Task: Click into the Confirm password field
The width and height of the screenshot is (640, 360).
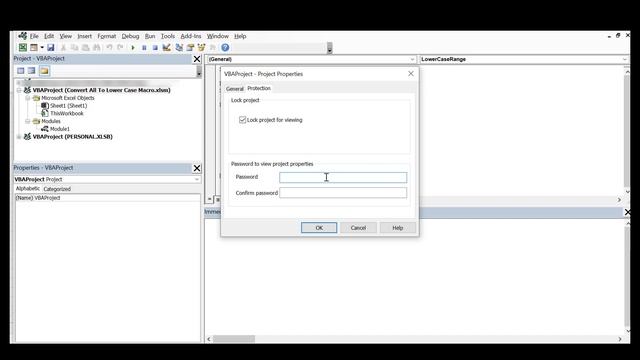Action: click(343, 193)
